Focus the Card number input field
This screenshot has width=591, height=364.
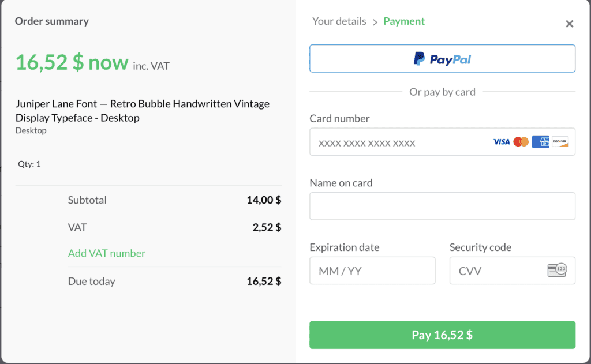tap(442, 142)
